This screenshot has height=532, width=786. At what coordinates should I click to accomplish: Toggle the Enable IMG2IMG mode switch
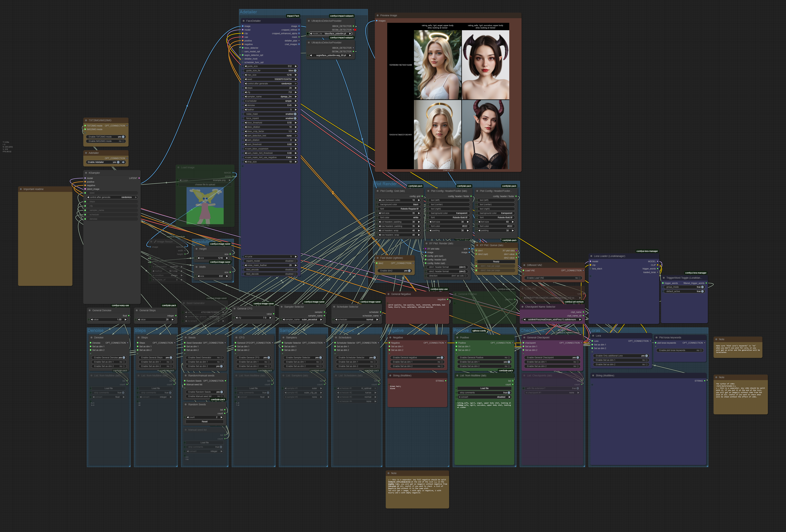click(123, 141)
